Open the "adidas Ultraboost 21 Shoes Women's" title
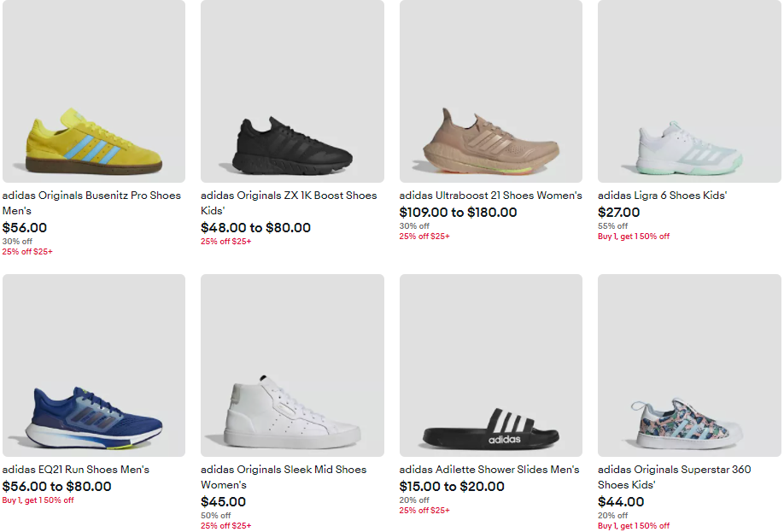 coord(490,196)
